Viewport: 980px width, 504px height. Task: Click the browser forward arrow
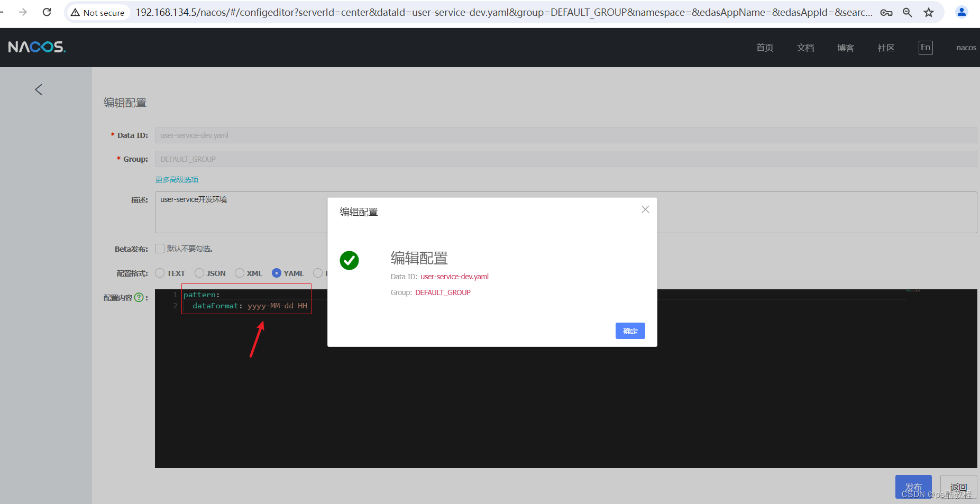pyautogui.click(x=23, y=12)
